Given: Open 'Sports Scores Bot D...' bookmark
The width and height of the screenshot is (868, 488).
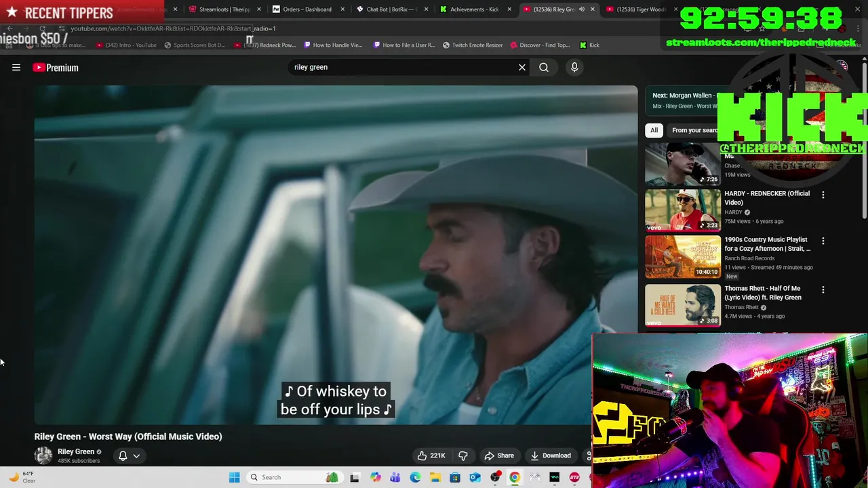Looking at the screenshot, I should click(194, 45).
